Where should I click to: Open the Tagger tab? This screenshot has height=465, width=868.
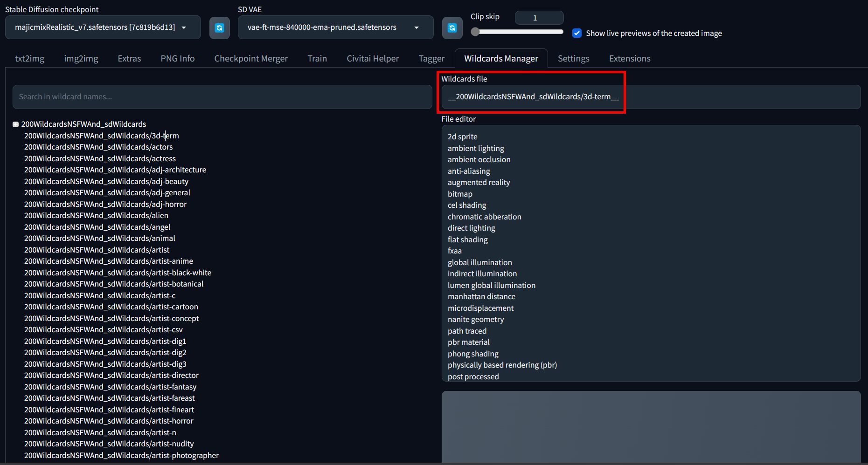(x=431, y=58)
